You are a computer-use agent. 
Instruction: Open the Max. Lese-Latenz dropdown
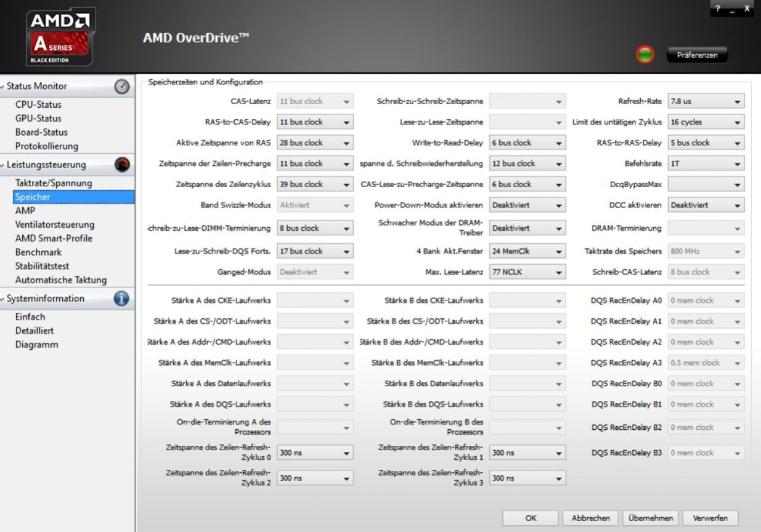pos(527,272)
